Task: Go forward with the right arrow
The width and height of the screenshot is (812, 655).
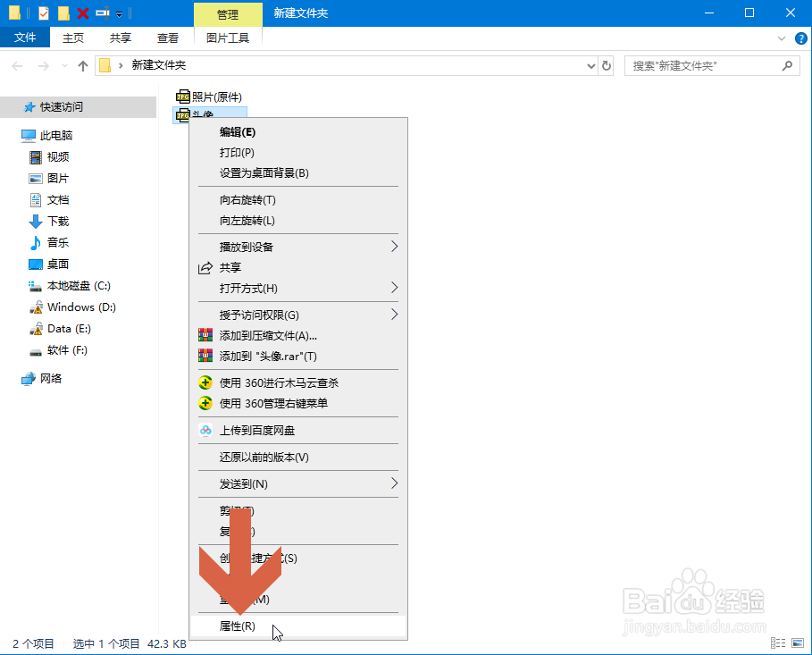Action: (x=44, y=66)
